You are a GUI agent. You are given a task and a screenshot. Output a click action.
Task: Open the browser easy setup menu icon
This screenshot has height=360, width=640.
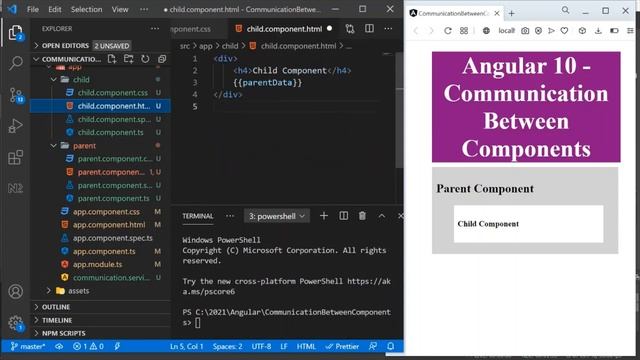point(630,31)
